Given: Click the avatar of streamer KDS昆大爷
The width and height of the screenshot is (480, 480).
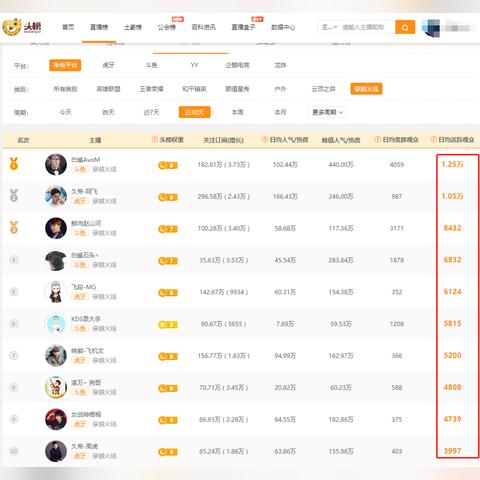Looking at the screenshot, I should (56, 323).
